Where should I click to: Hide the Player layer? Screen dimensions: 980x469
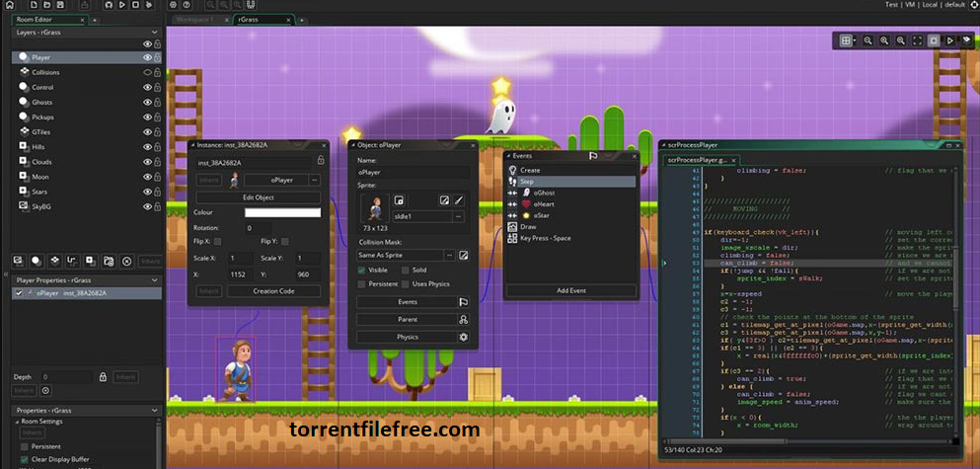click(147, 57)
